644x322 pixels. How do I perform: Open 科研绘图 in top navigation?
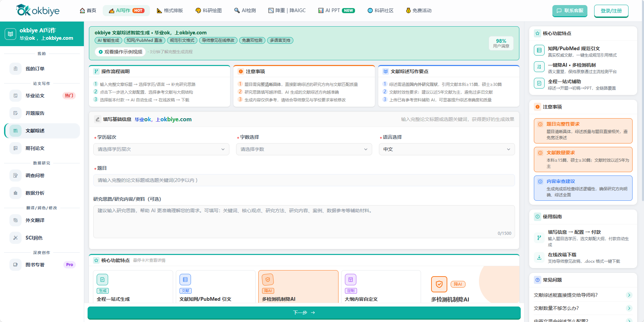(x=208, y=10)
